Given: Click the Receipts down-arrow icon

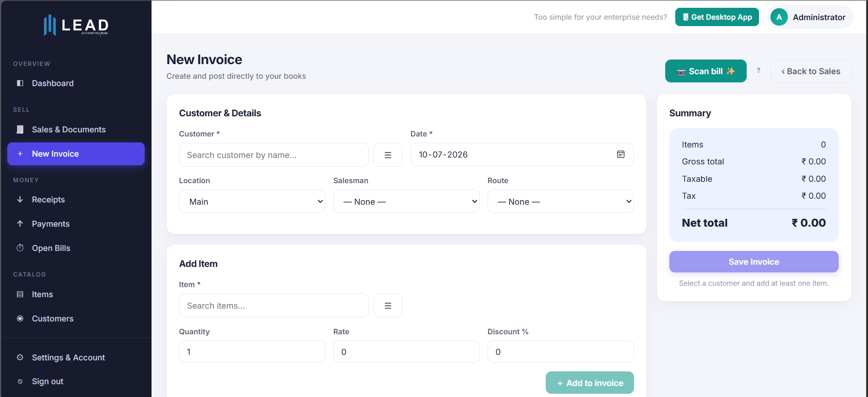Looking at the screenshot, I should coord(20,200).
